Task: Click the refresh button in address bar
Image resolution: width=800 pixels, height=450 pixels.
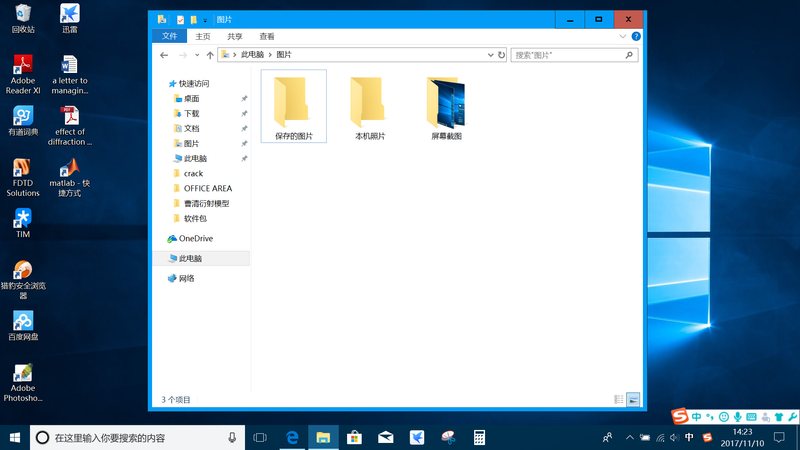Action: click(x=502, y=55)
